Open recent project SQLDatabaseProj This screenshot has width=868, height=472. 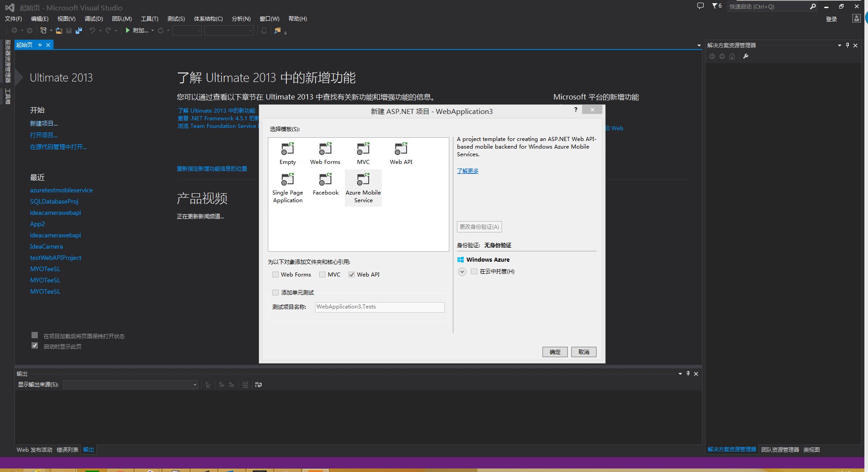[54, 202]
